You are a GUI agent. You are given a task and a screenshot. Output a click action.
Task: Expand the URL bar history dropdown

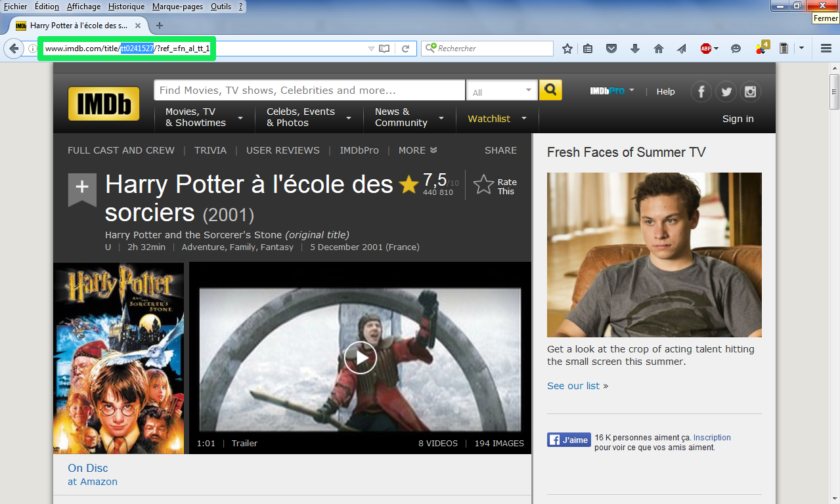tap(371, 49)
